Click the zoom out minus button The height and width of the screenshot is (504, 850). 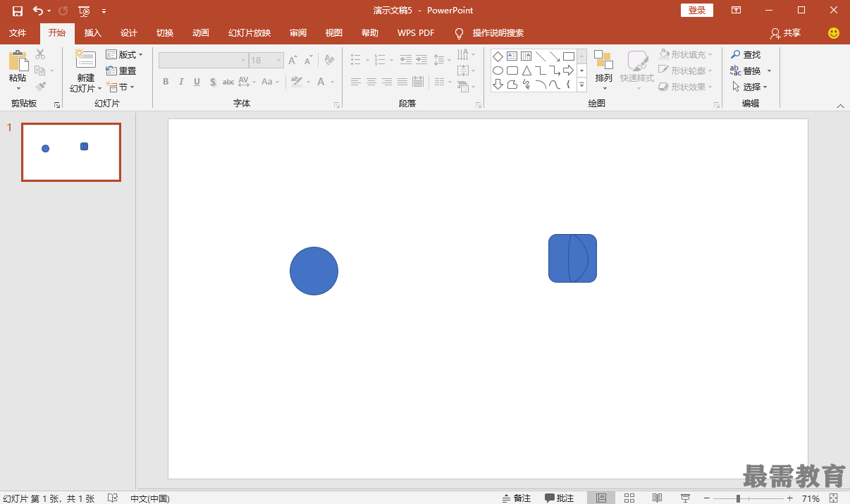pos(707,498)
